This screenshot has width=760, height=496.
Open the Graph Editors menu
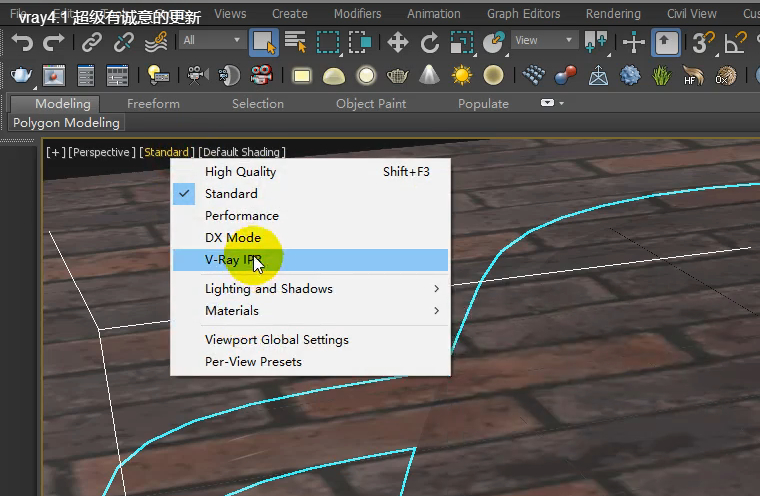(523, 14)
